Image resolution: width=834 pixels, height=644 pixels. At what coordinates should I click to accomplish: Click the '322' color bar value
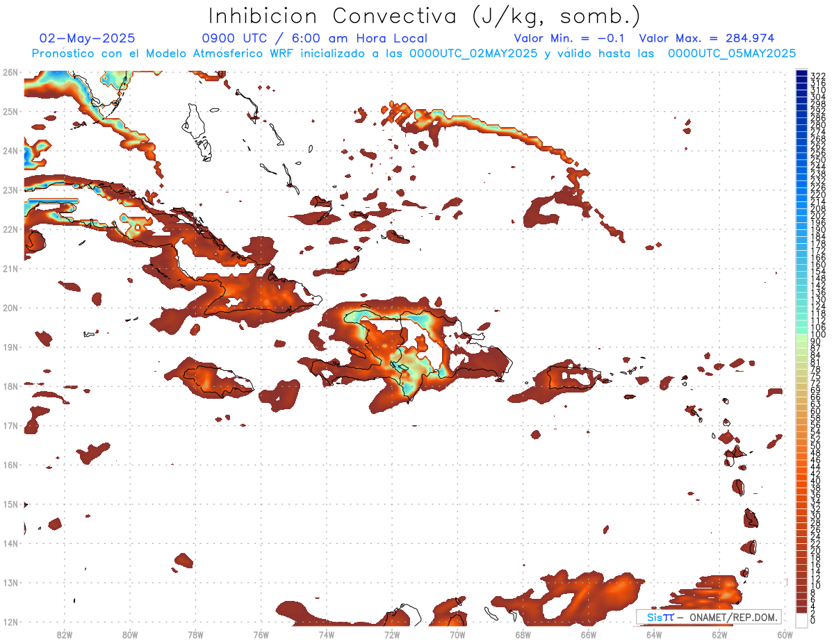[818, 76]
